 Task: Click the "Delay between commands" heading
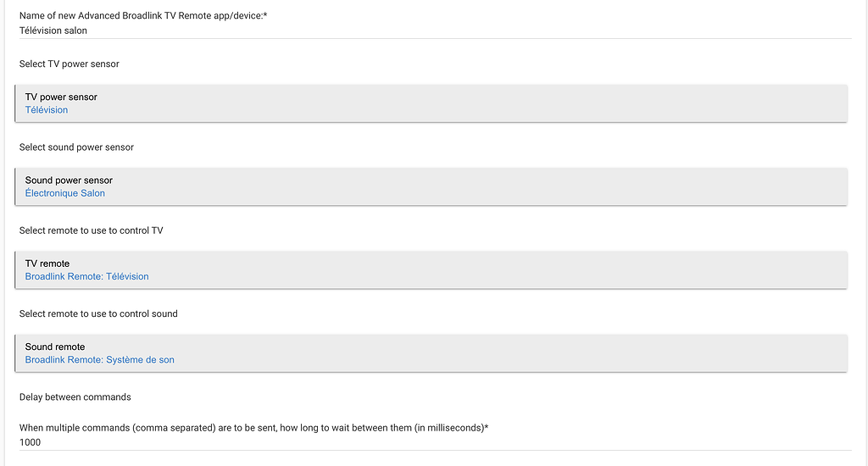pos(75,397)
